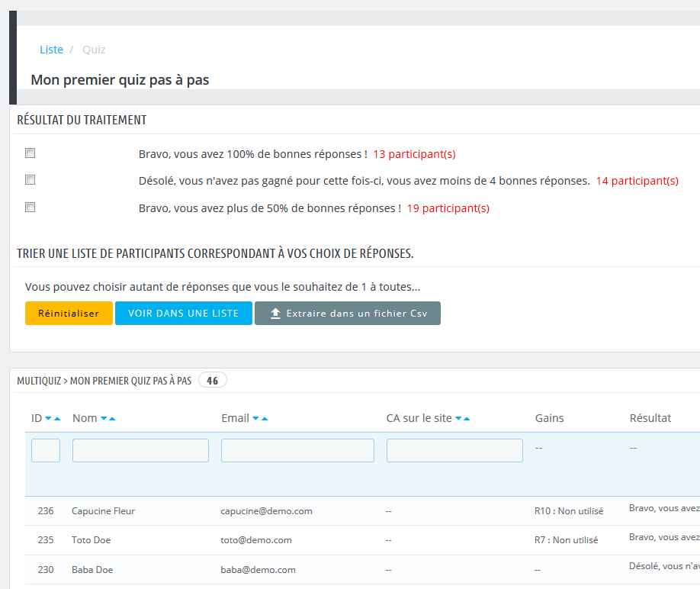Sort ID column ascending arrow

click(57, 419)
